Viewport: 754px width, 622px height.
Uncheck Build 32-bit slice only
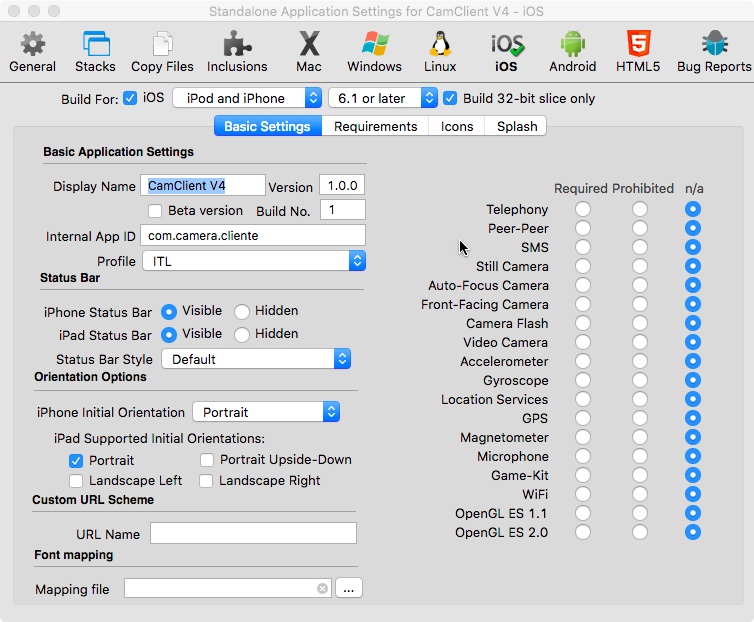click(451, 98)
